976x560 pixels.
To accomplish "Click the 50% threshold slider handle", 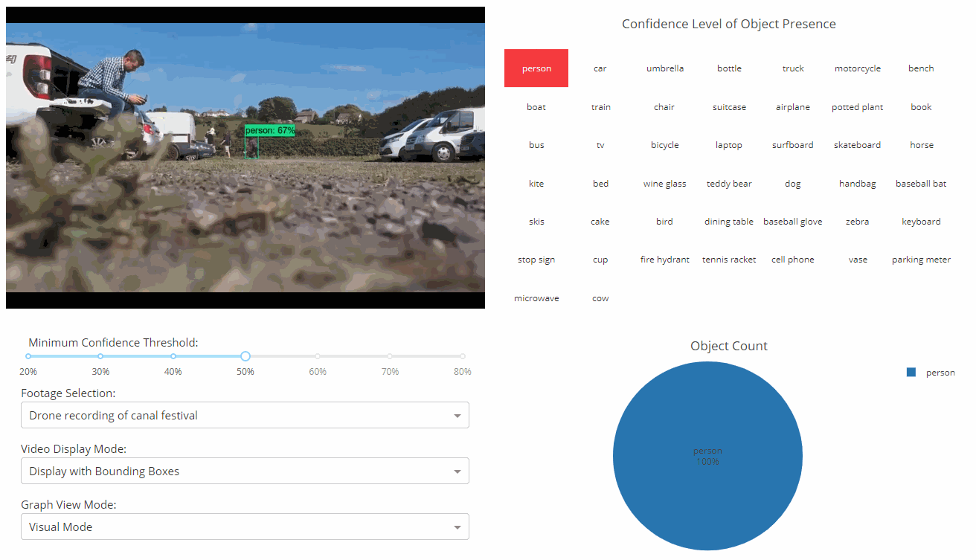I will pyautogui.click(x=245, y=356).
